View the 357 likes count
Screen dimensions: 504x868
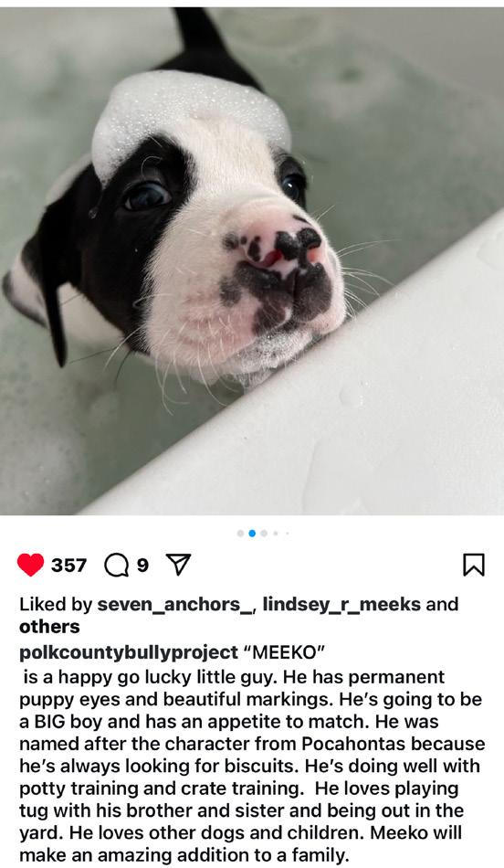(x=69, y=566)
